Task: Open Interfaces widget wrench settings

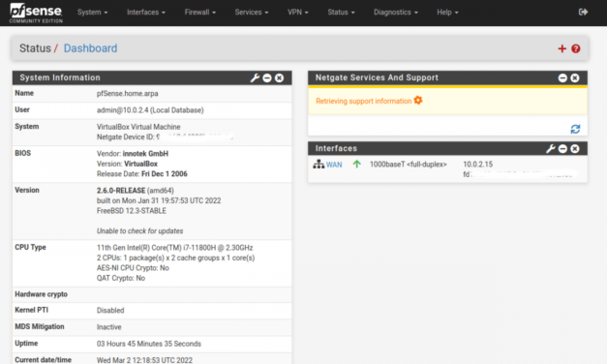Action: pyautogui.click(x=551, y=149)
